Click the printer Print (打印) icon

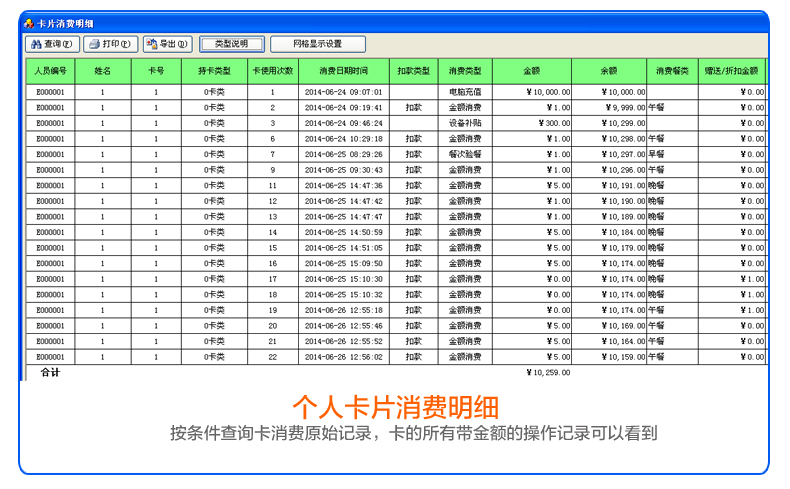[94, 44]
